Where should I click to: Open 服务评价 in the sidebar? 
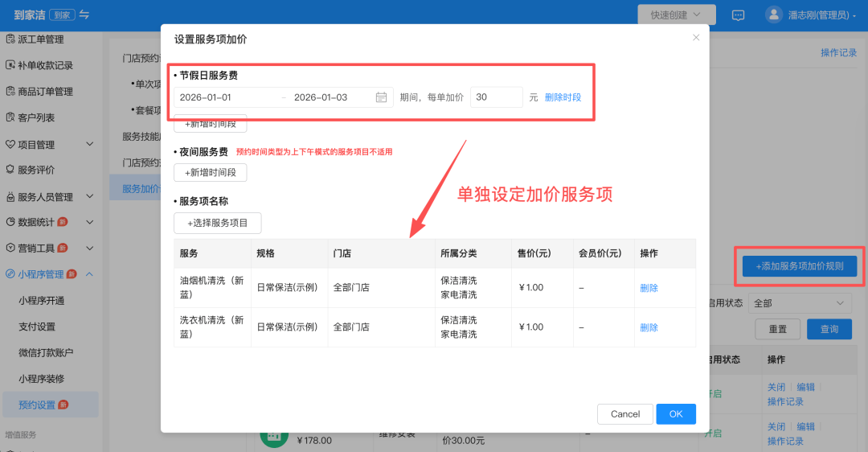(36, 171)
